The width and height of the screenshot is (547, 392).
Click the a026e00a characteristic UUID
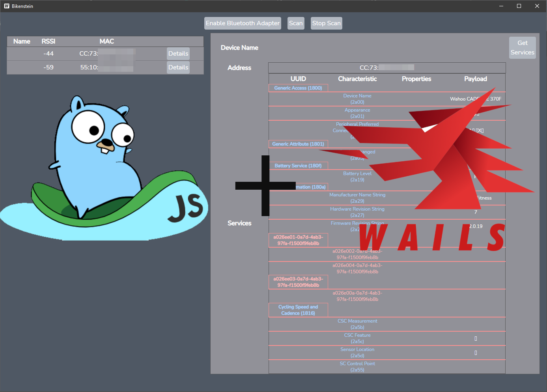[357, 296]
